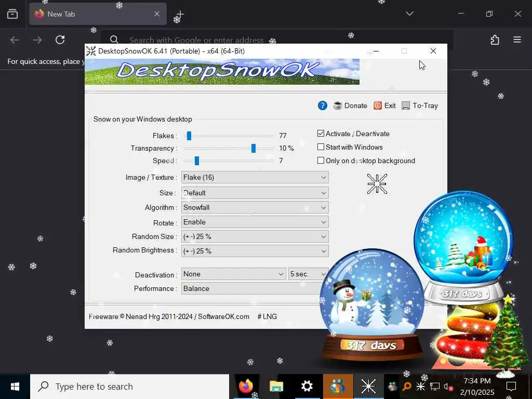Open a new Firefox tab with plus button
Image resolution: width=532 pixels, height=399 pixels.
[x=180, y=14]
